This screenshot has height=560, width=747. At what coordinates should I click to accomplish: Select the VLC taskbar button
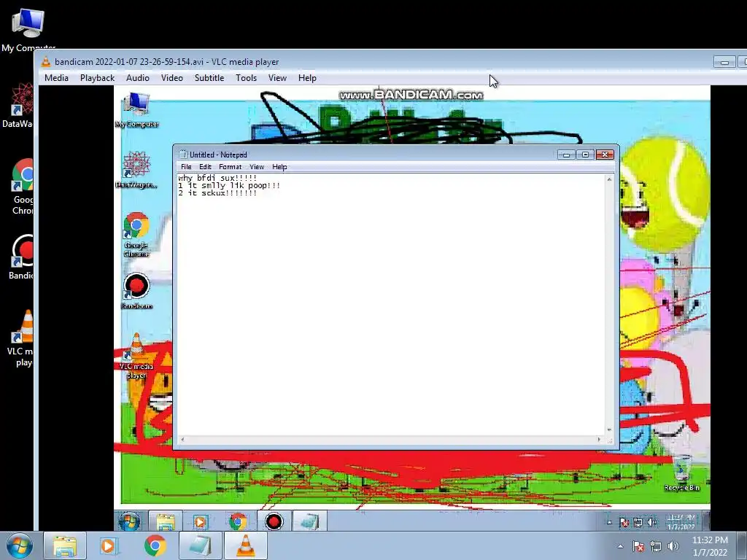[246, 545]
